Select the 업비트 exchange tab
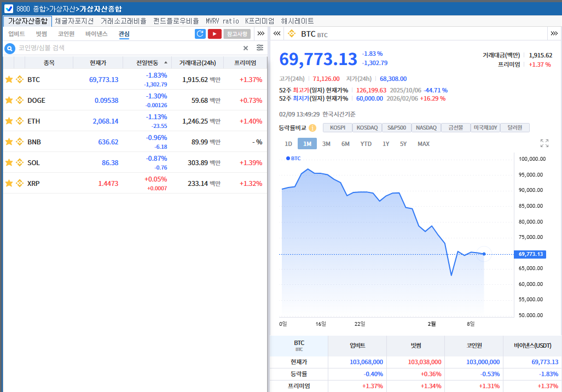 tap(16, 34)
